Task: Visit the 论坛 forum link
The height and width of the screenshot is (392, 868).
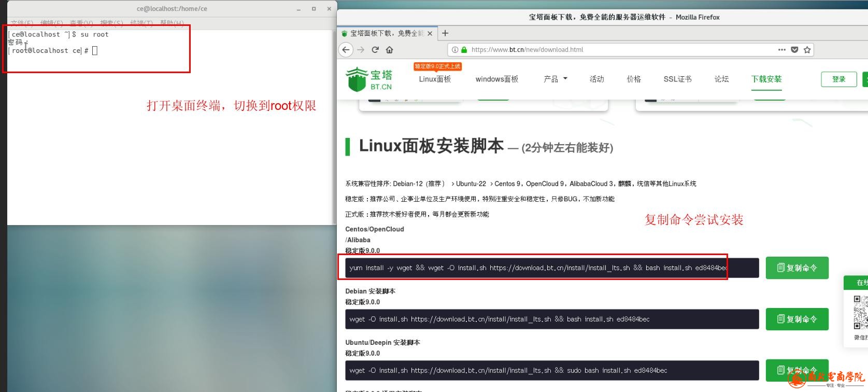Action: click(x=721, y=79)
